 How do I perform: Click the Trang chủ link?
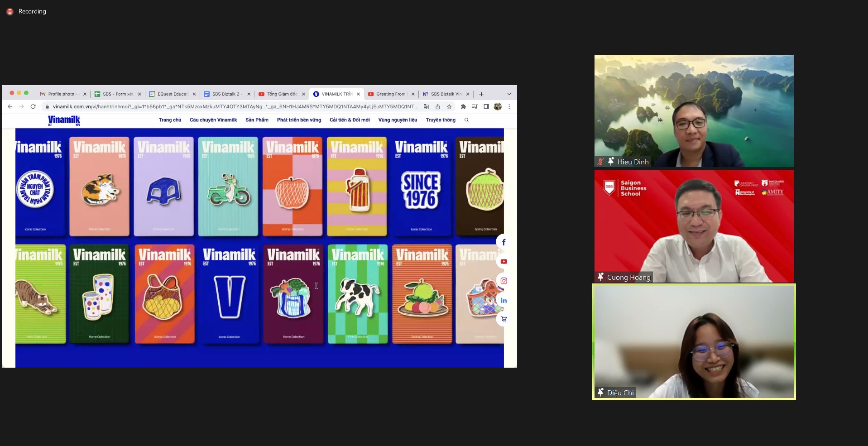170,120
